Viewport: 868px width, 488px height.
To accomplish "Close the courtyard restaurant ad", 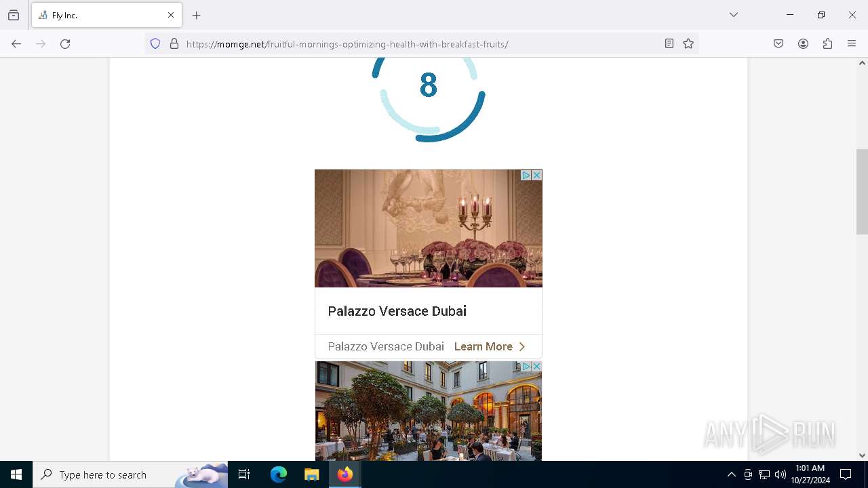I will [536, 366].
